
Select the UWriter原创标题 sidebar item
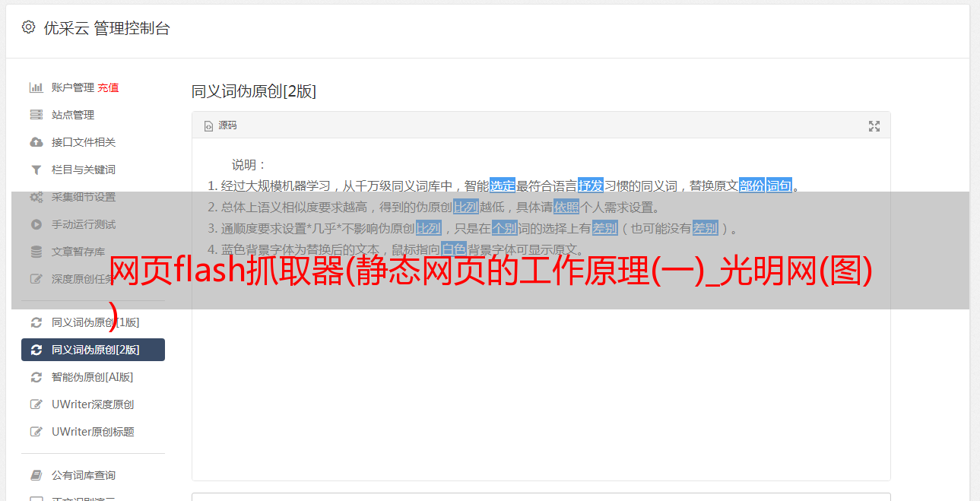pyautogui.click(x=93, y=432)
